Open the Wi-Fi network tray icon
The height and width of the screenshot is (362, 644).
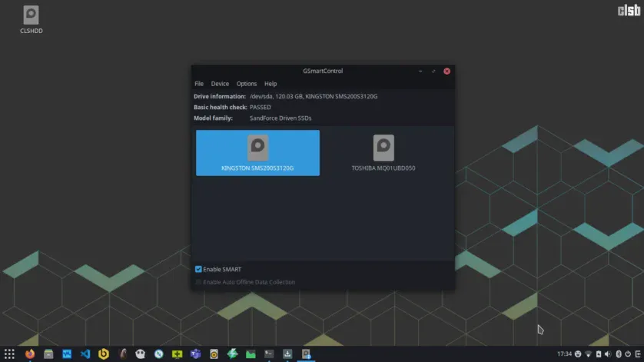(588, 354)
